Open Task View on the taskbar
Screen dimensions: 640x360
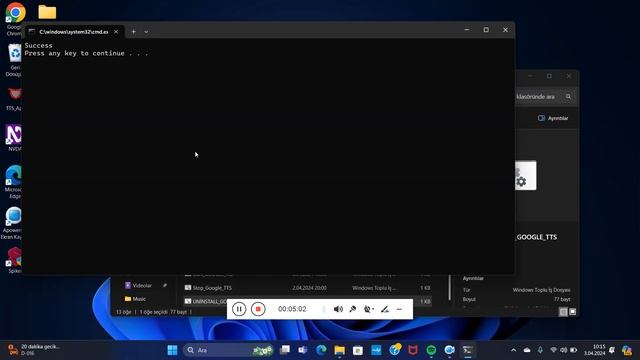tap(284, 350)
